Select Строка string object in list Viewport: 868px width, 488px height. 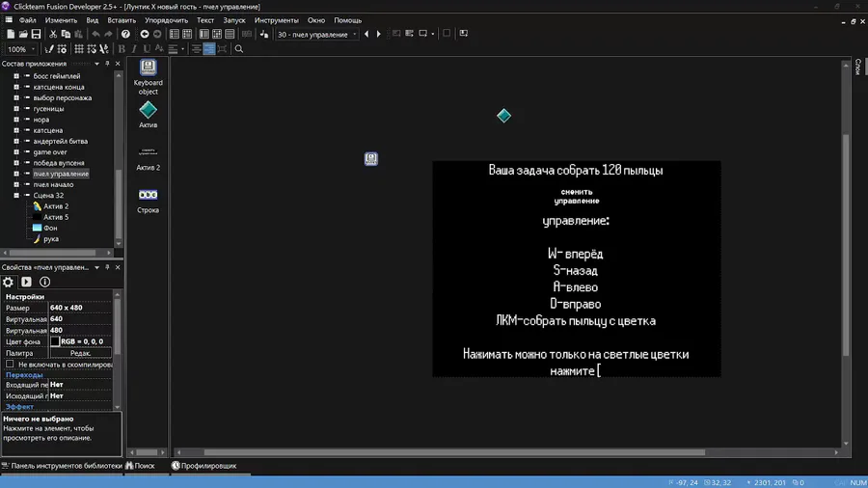coord(148,201)
